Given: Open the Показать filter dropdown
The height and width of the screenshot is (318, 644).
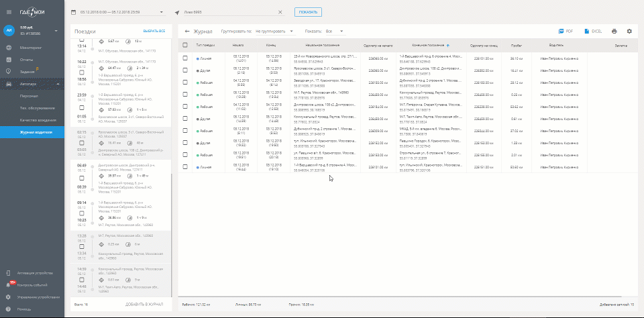Looking at the screenshot, I should click(335, 32).
